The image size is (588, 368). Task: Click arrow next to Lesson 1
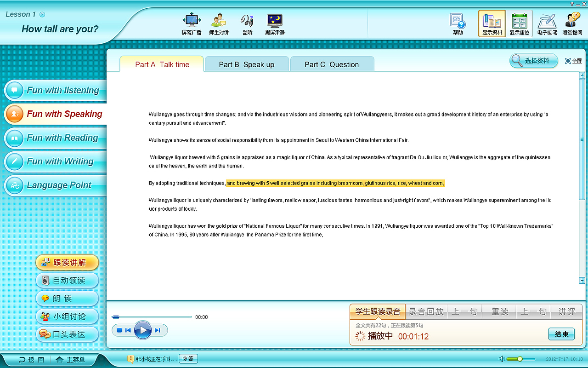[x=42, y=14]
